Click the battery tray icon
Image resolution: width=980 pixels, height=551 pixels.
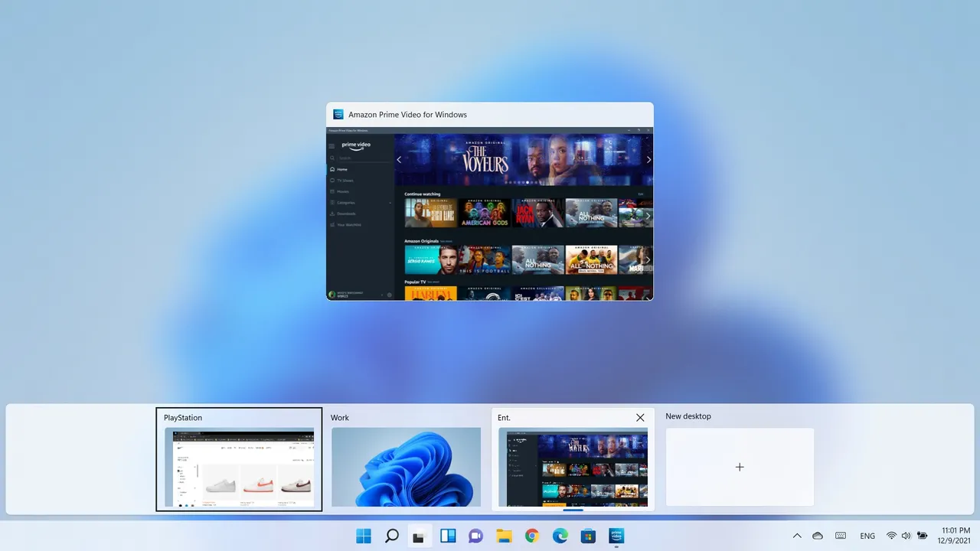923,536
